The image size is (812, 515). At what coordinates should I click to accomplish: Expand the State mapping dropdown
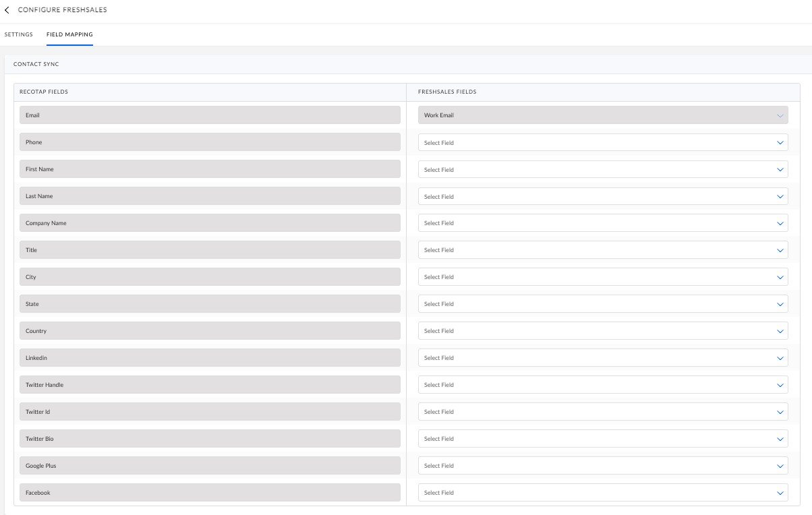(x=603, y=304)
